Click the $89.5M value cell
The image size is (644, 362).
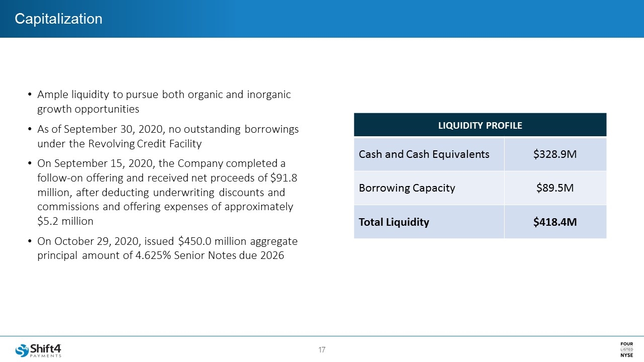(x=555, y=188)
